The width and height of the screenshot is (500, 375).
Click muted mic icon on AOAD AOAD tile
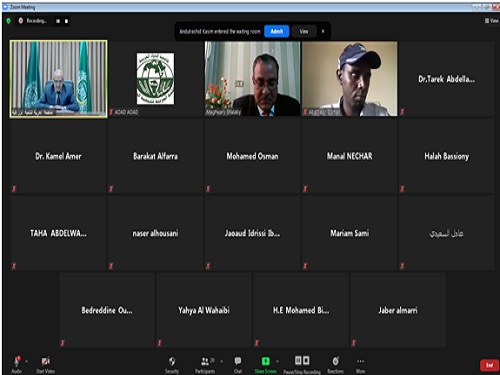(x=111, y=112)
